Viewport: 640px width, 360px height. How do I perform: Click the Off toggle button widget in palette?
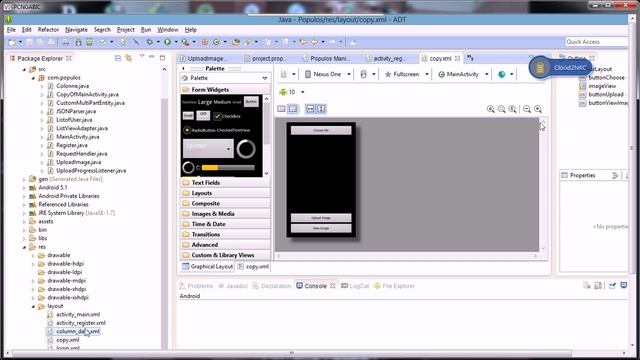(203, 116)
